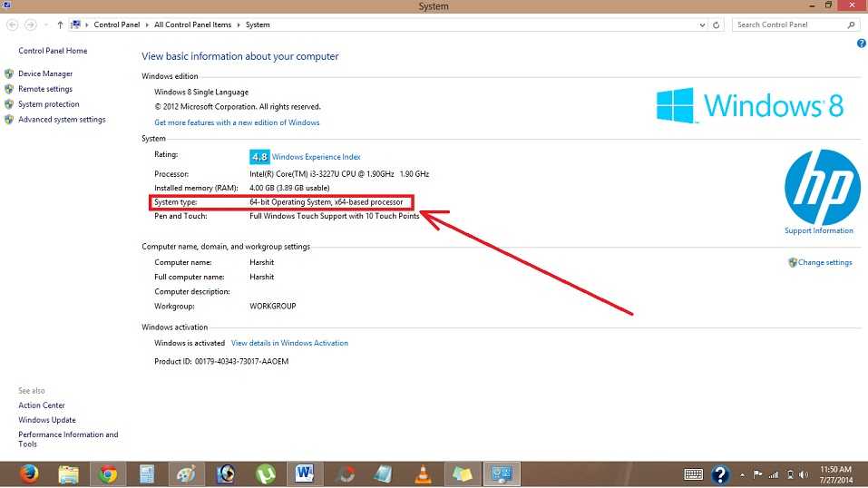868x488 pixels.
Task: Open Action Center under See also
Action: pyautogui.click(x=42, y=405)
